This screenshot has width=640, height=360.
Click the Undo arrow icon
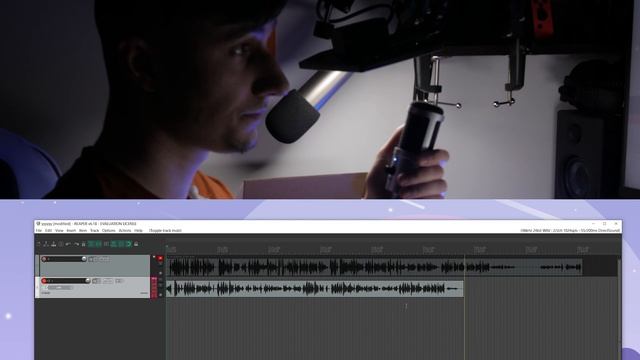(68, 244)
